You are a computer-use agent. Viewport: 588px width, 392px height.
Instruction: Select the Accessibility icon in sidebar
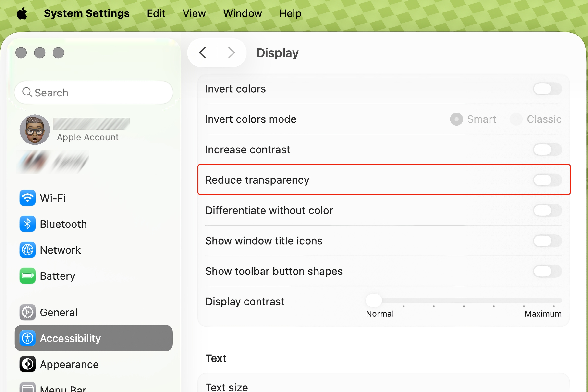27,338
